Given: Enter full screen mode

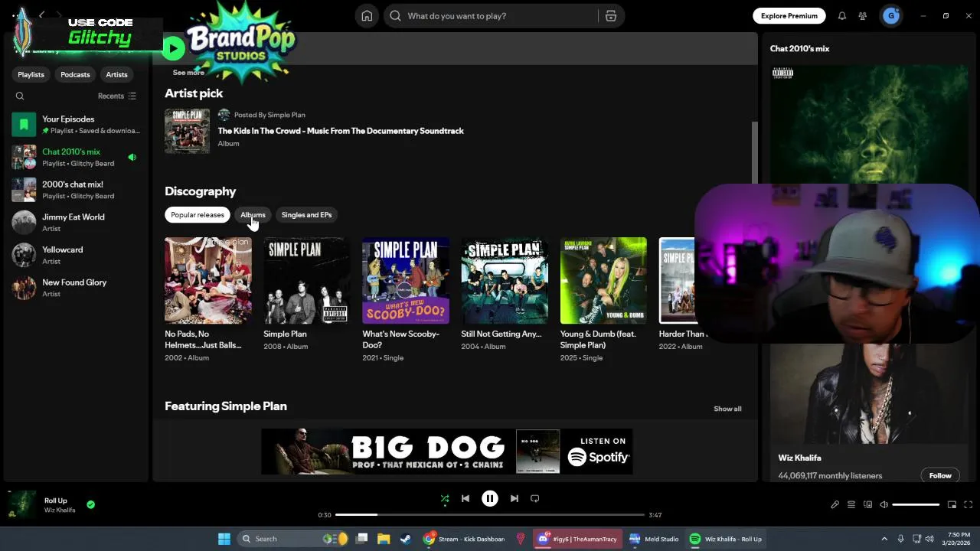Looking at the screenshot, I should [968, 504].
